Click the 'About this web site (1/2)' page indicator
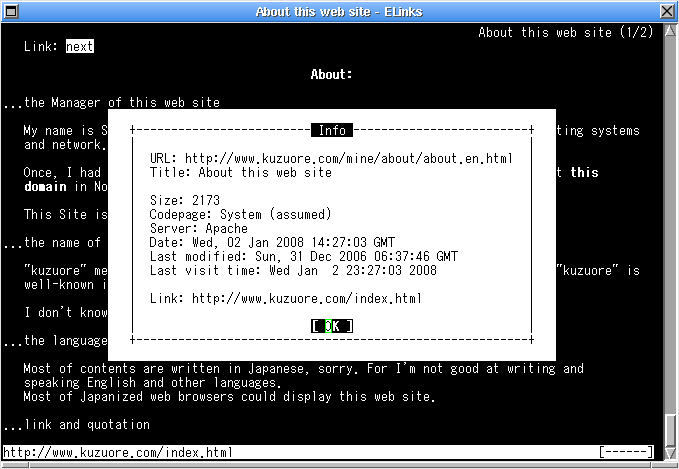 tap(566, 32)
